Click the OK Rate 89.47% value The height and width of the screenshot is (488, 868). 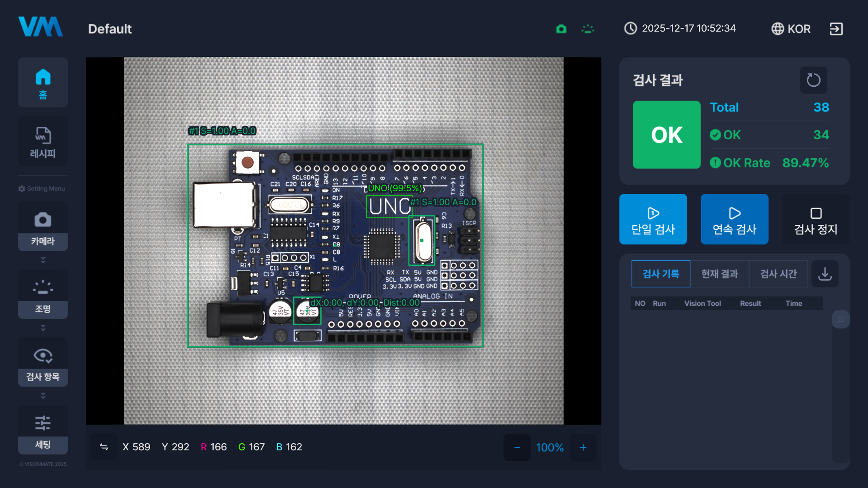pyautogui.click(x=805, y=163)
